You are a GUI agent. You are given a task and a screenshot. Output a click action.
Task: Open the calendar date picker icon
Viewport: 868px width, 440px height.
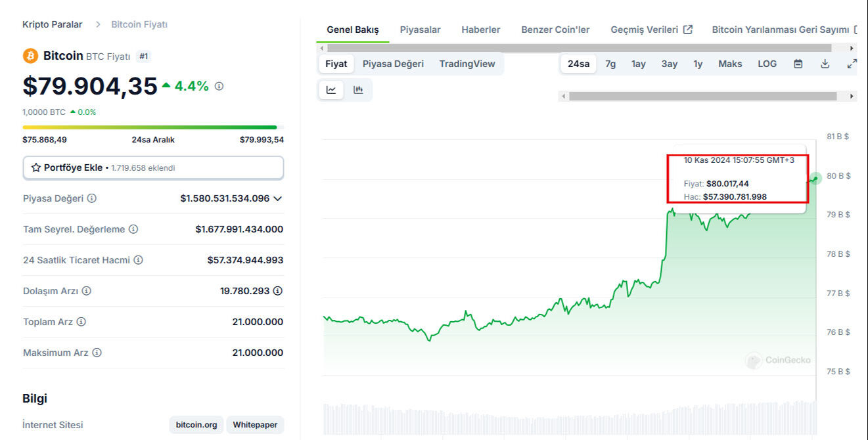(x=798, y=64)
